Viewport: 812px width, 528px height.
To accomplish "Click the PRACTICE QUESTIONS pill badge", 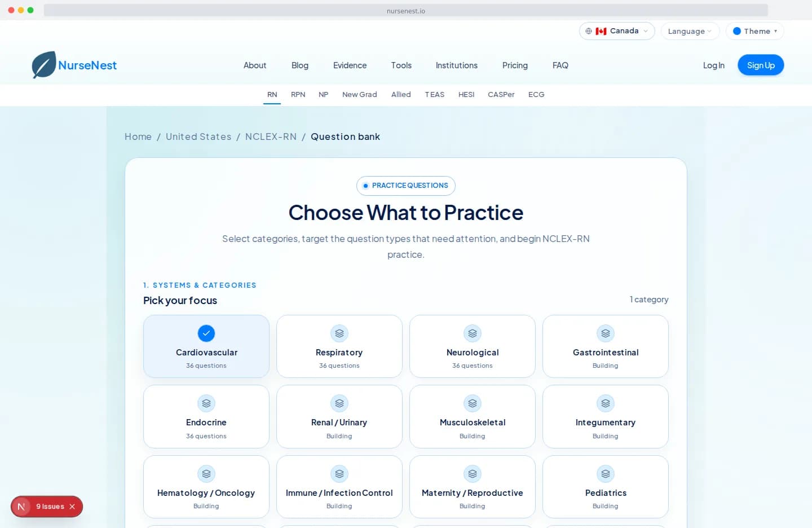I will [406, 186].
